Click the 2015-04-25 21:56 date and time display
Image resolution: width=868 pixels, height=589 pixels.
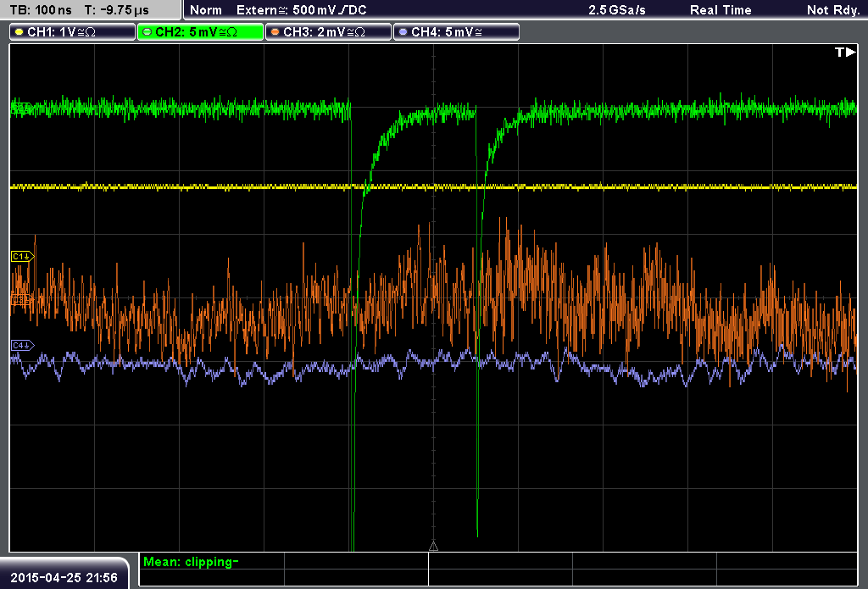(64, 578)
